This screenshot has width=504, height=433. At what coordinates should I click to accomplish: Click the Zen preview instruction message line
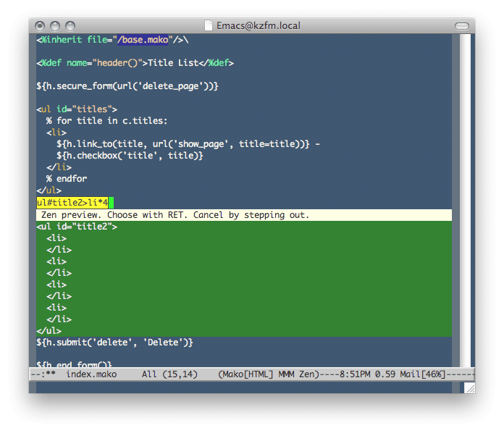tap(244, 215)
